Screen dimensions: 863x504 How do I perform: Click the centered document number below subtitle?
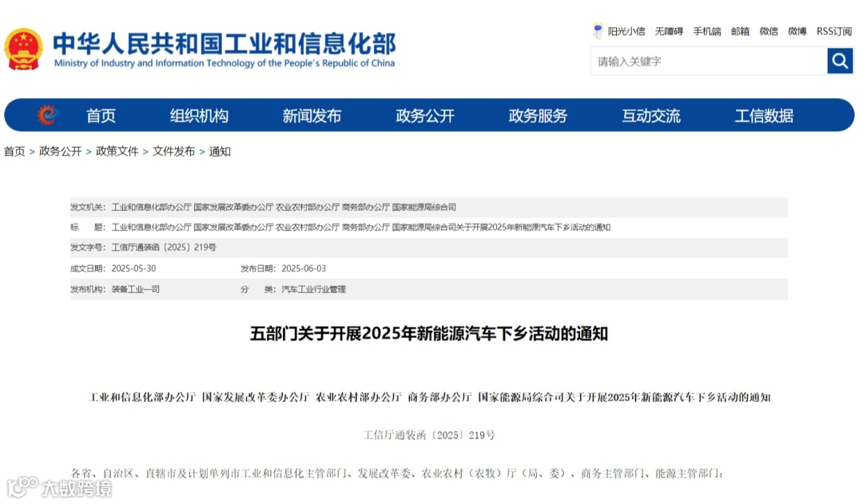[429, 435]
